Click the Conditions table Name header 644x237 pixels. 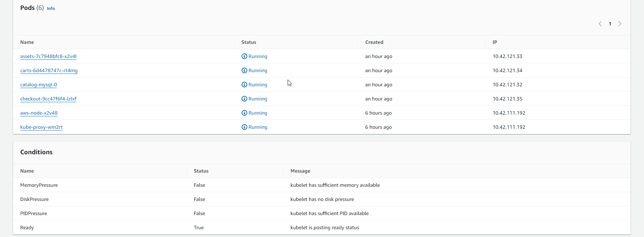[27, 171]
